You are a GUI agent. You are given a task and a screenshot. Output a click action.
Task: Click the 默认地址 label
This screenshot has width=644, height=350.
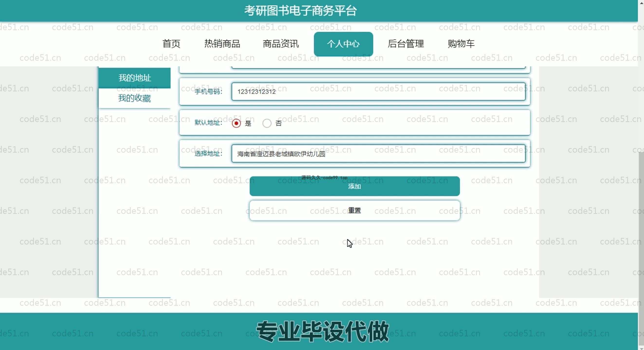coord(208,122)
